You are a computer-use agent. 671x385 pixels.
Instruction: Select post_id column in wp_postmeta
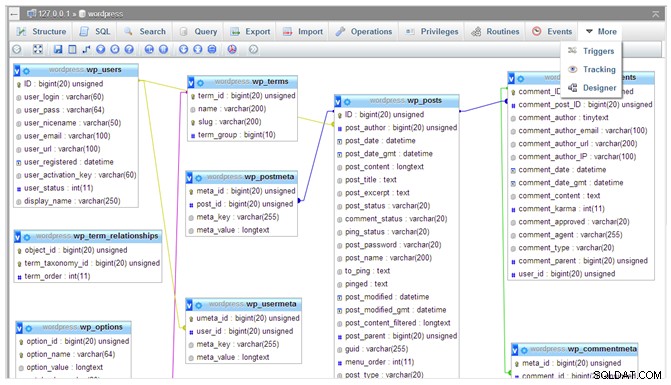pos(240,204)
